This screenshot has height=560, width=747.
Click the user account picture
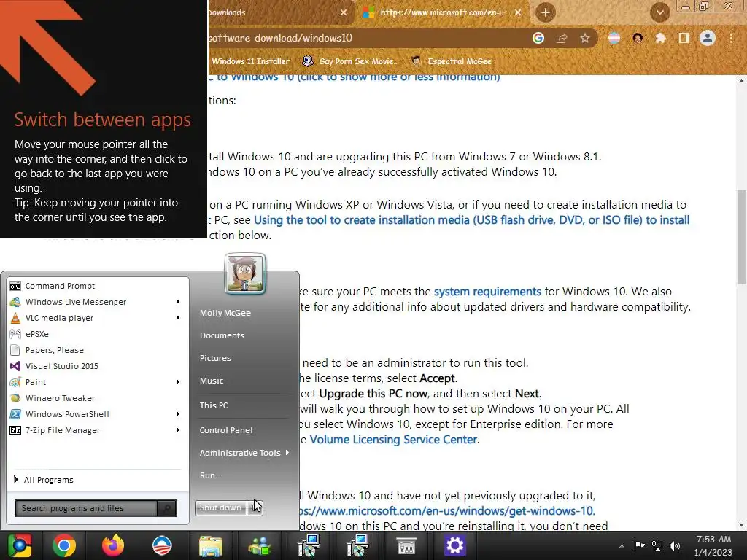coord(245,273)
